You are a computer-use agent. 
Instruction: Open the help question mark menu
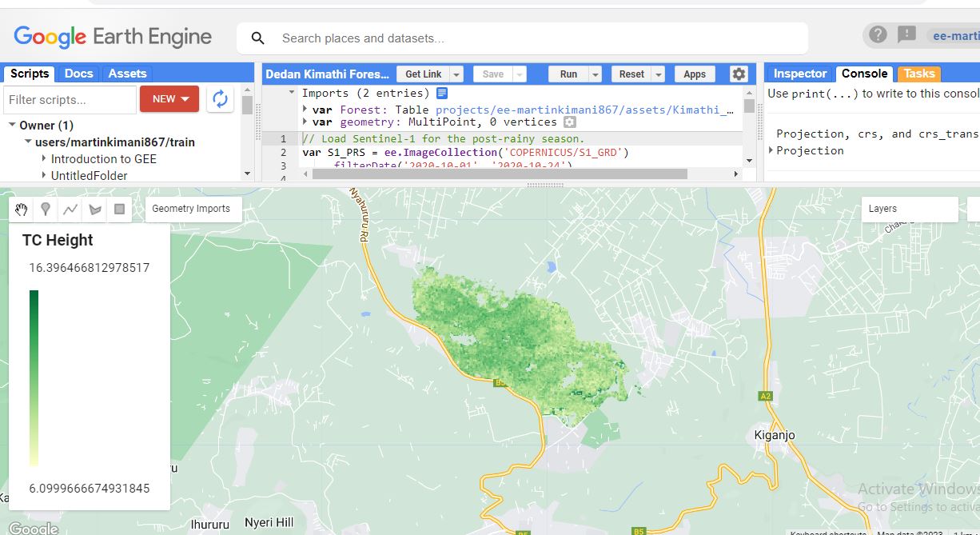pyautogui.click(x=878, y=35)
